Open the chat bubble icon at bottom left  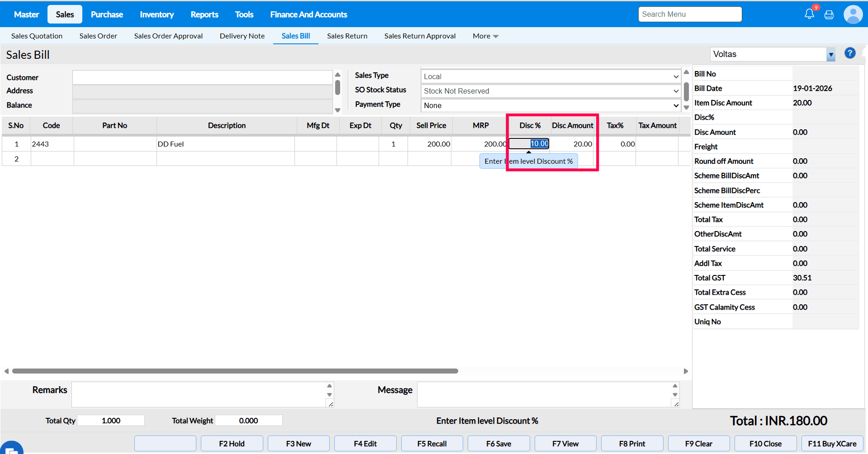11,449
